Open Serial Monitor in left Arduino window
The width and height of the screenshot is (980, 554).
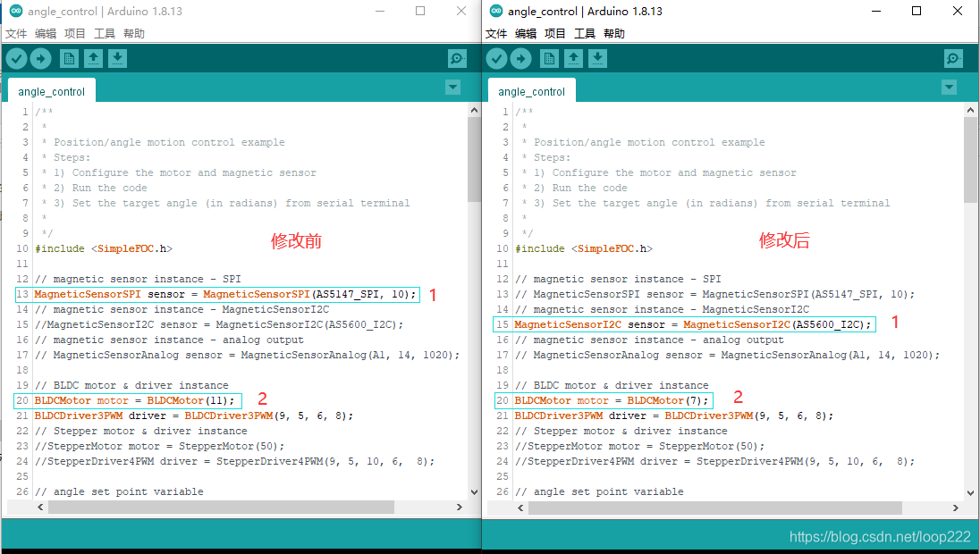coord(458,59)
